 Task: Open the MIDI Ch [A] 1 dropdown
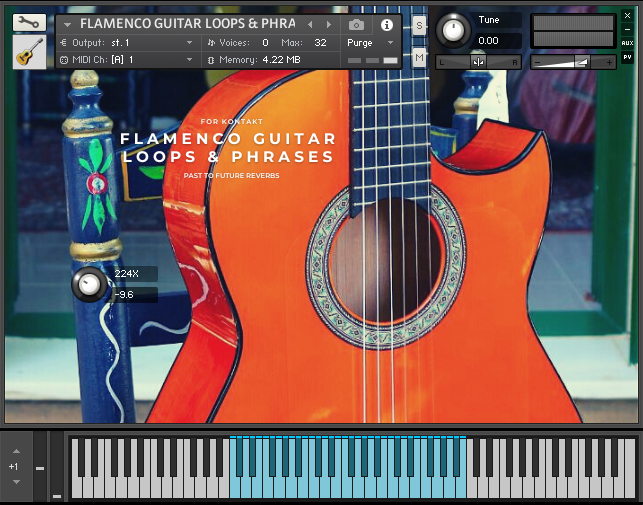[x=127, y=60]
